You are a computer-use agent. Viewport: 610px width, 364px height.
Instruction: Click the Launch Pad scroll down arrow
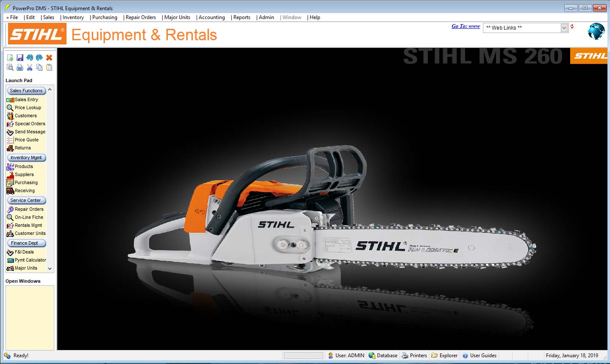50,268
